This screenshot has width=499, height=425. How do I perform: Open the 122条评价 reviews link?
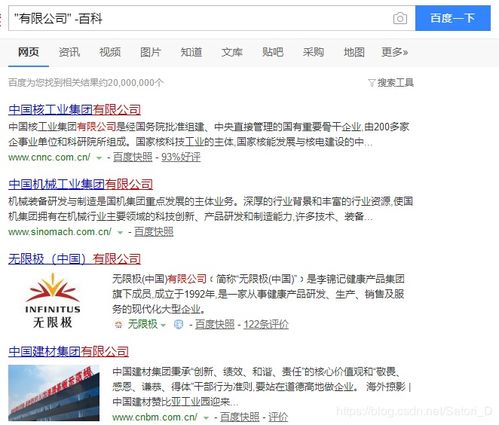[x=266, y=324]
